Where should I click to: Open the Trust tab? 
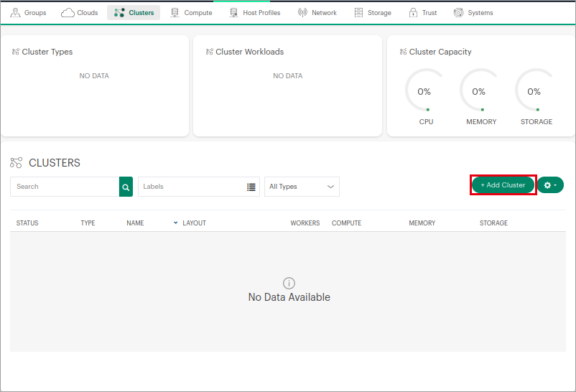pos(423,12)
